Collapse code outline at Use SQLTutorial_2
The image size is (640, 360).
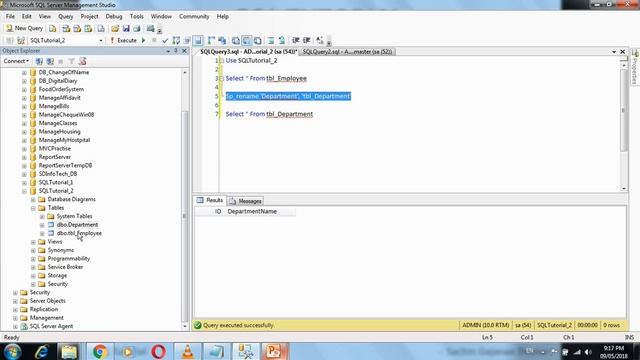coord(221,61)
